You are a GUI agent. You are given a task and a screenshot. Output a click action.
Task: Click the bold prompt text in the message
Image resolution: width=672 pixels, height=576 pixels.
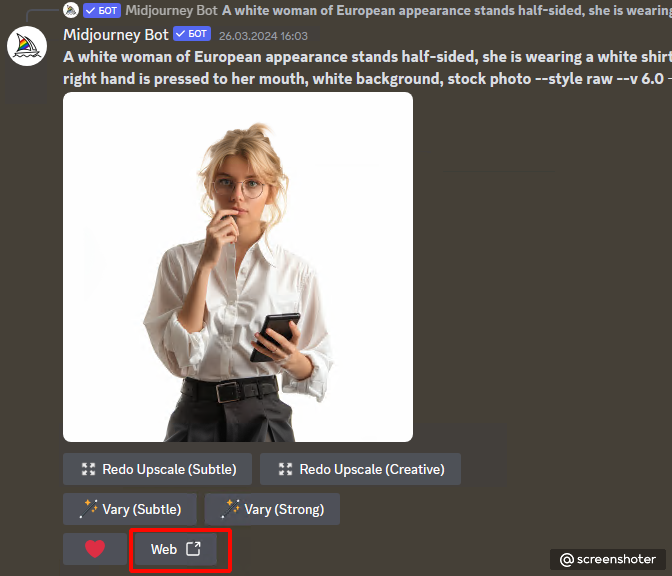point(367,68)
